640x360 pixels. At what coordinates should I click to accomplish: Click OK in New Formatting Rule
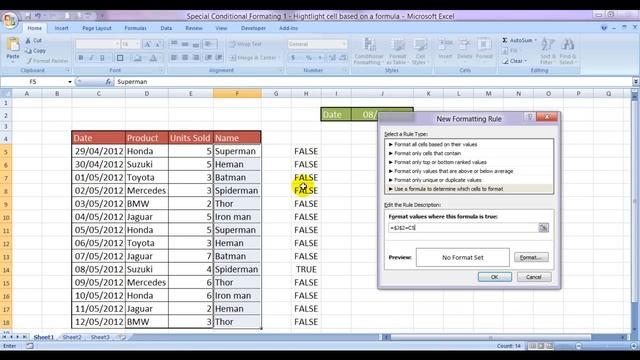click(x=495, y=277)
